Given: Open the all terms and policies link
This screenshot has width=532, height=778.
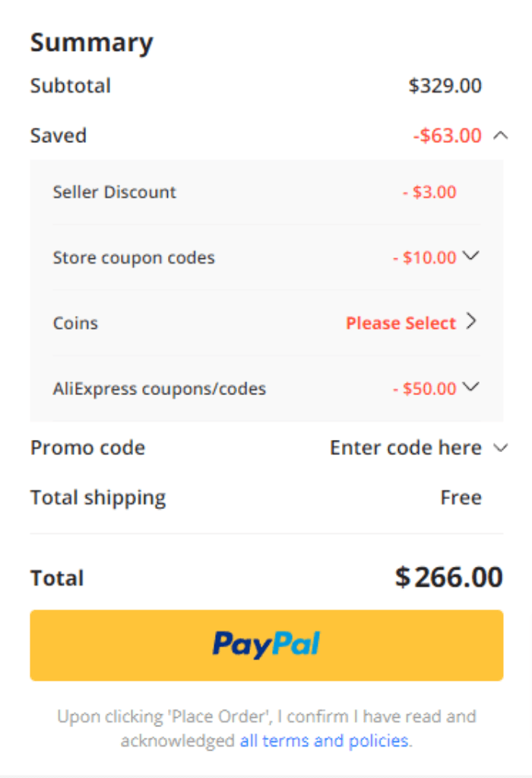Looking at the screenshot, I should tap(325, 741).
